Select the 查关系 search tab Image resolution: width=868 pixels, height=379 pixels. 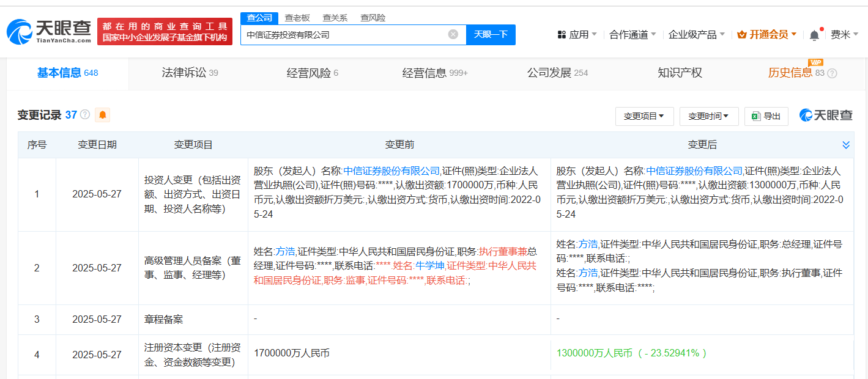[x=335, y=18]
